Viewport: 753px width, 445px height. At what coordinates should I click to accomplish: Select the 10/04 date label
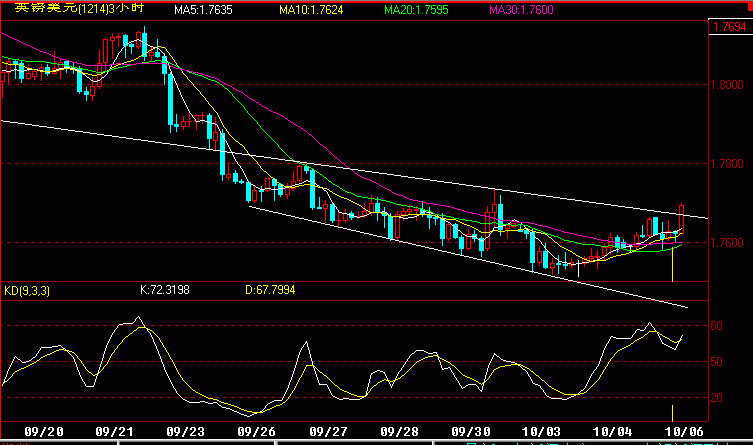pyautogui.click(x=613, y=432)
